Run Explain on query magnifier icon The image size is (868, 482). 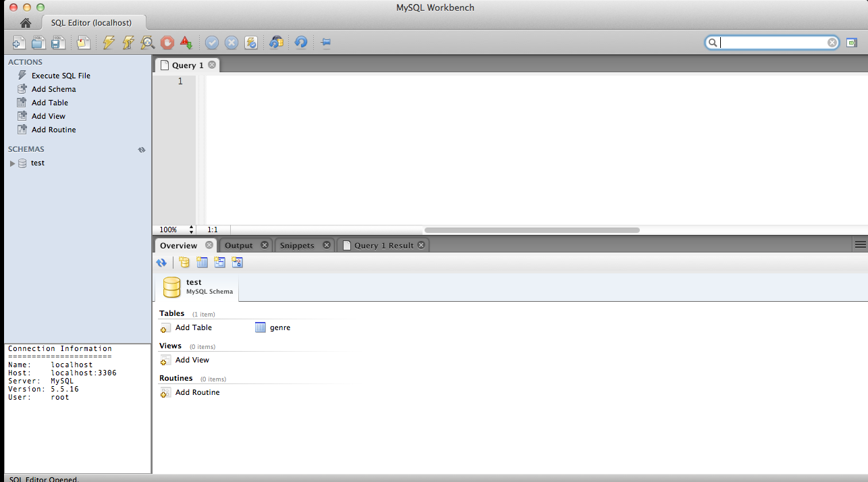coord(148,43)
